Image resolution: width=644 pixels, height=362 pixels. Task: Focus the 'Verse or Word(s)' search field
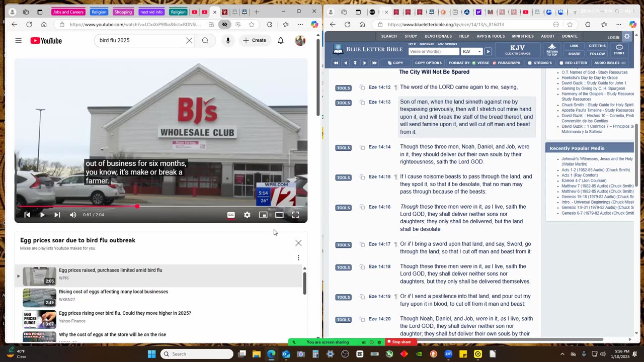click(434, 51)
